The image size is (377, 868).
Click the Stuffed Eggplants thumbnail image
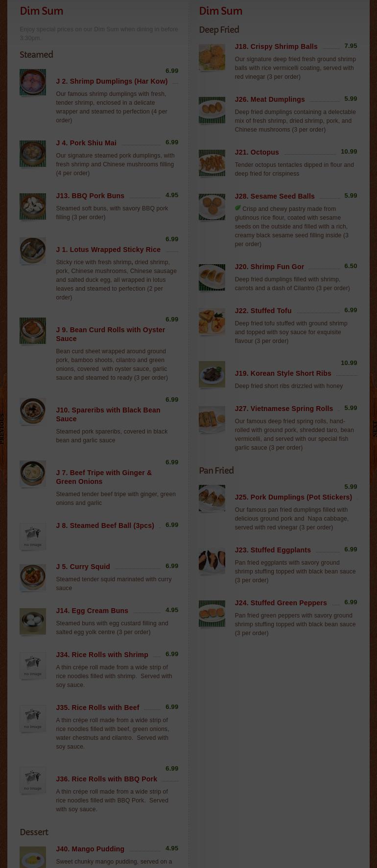click(x=212, y=561)
